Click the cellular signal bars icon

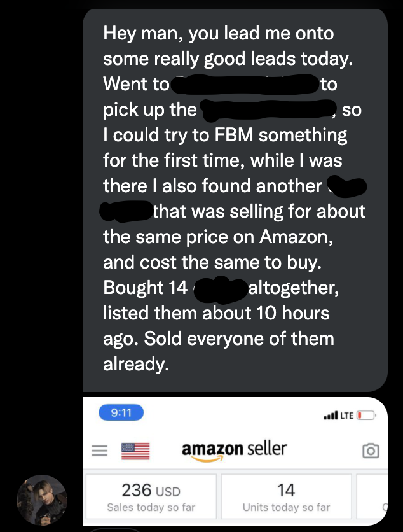pos(331,416)
